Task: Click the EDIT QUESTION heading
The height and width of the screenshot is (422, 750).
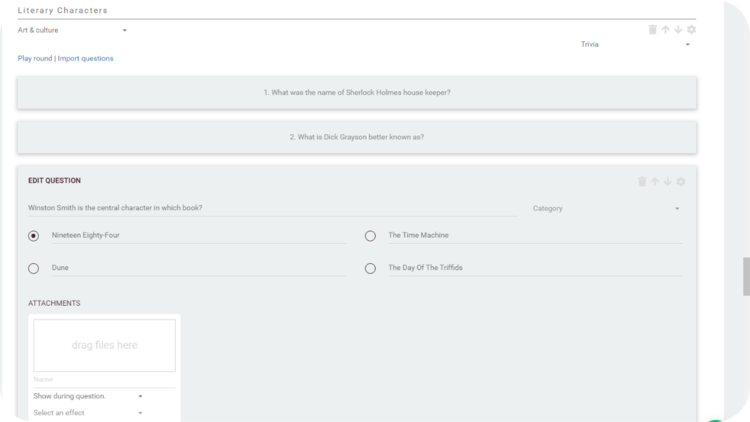Action: (55, 181)
